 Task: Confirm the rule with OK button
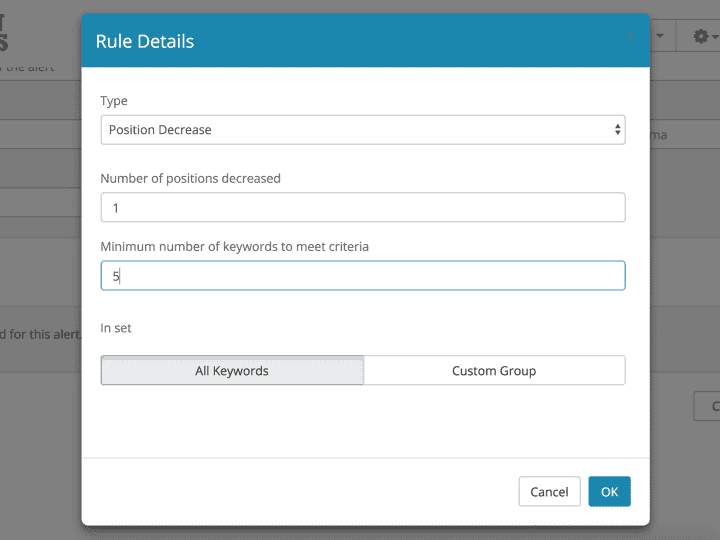(609, 491)
